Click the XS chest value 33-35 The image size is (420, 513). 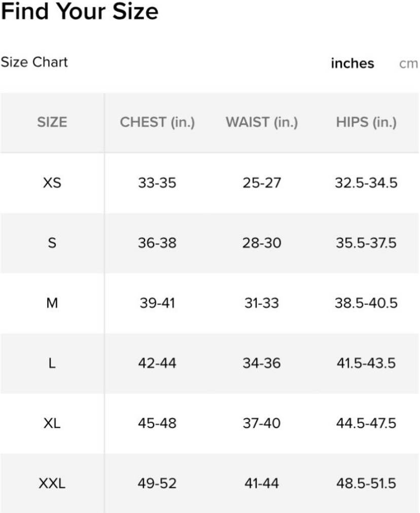(x=157, y=183)
